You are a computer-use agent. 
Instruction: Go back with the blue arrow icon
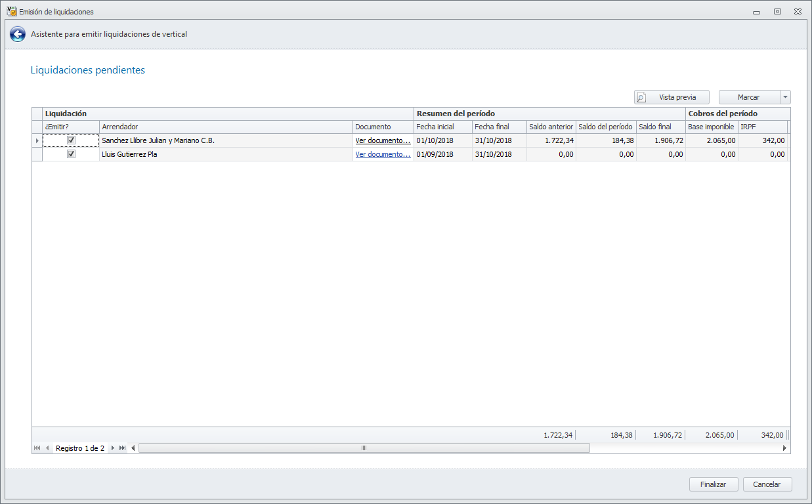click(x=17, y=34)
